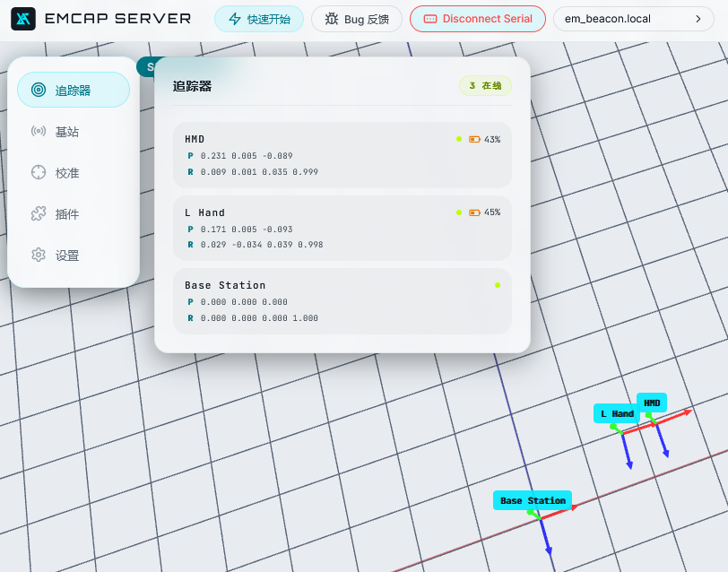Click HMD rotation values 0.009 0.001 0.035 0.999
Viewport: 728px width, 572px height.
(x=259, y=172)
